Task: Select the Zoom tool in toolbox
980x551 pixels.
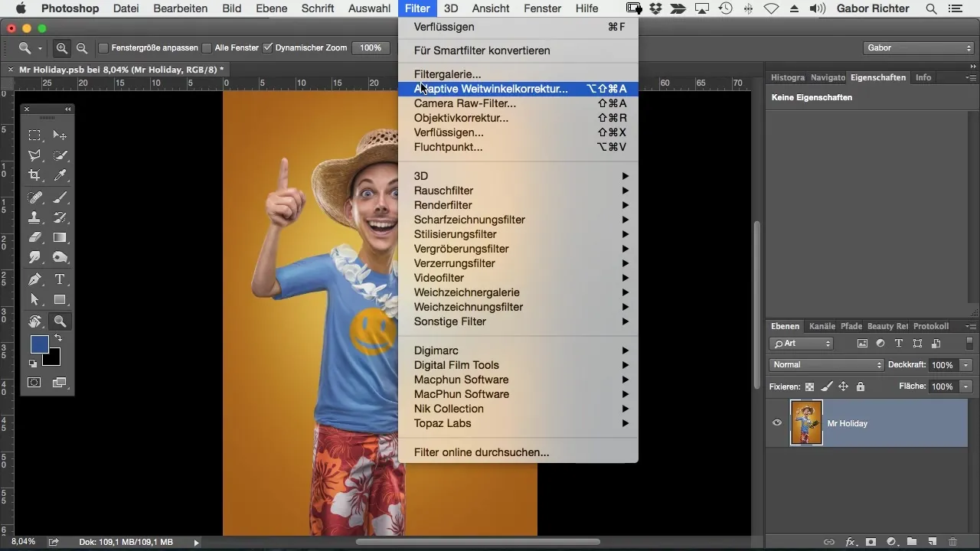Action: pos(60,321)
